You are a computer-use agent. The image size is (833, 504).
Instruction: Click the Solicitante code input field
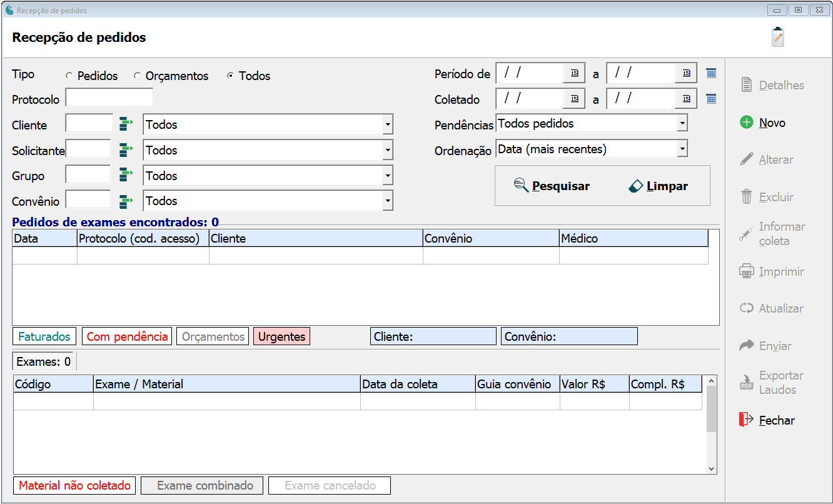coord(88,149)
